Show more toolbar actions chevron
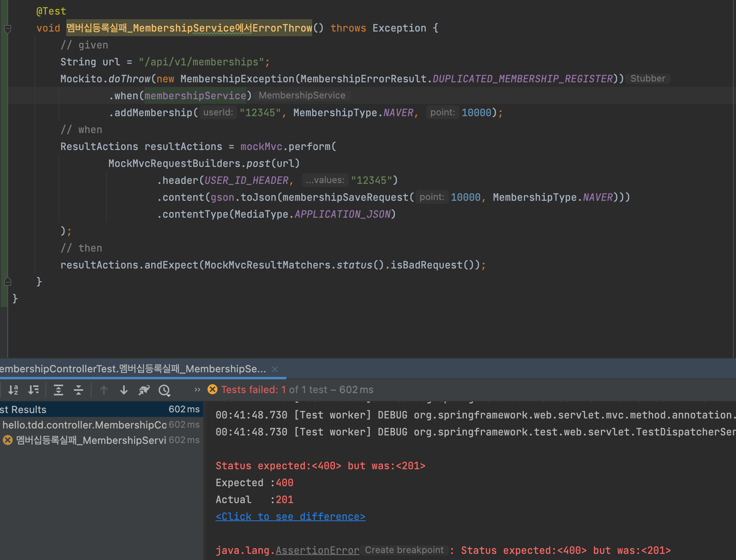This screenshot has height=560, width=736. pos(197,390)
